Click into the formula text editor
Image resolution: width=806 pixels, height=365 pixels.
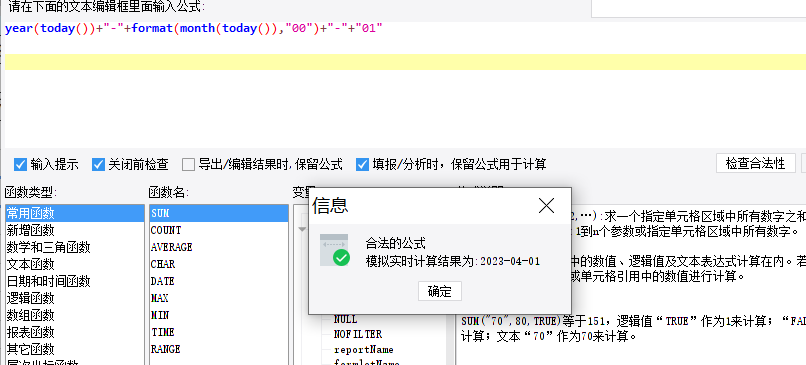pyautogui.click(x=405, y=85)
